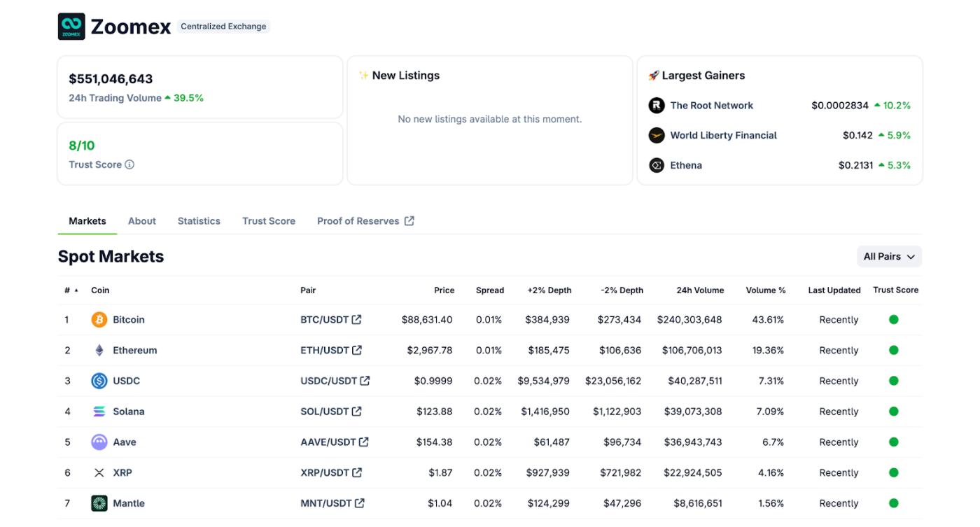Click the Solana coin name
The width and height of the screenshot is (980, 527).
point(129,412)
